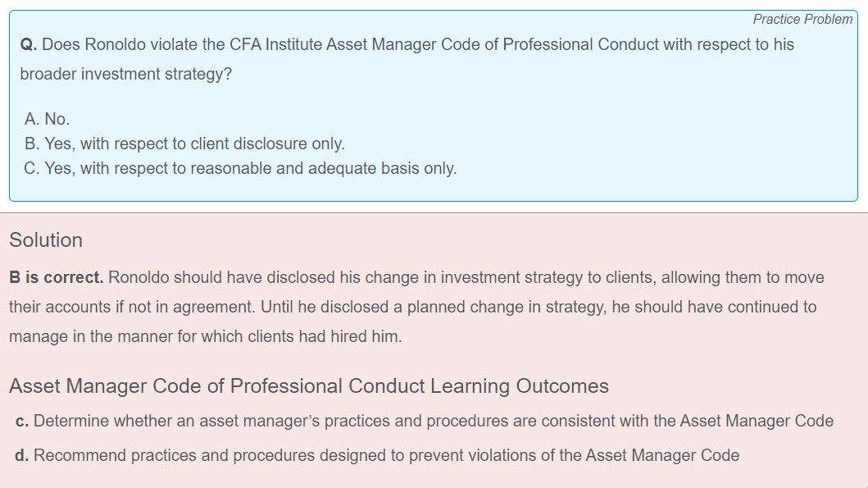Click the Practice Problem label
This screenshot has height=488, width=868.
point(802,20)
